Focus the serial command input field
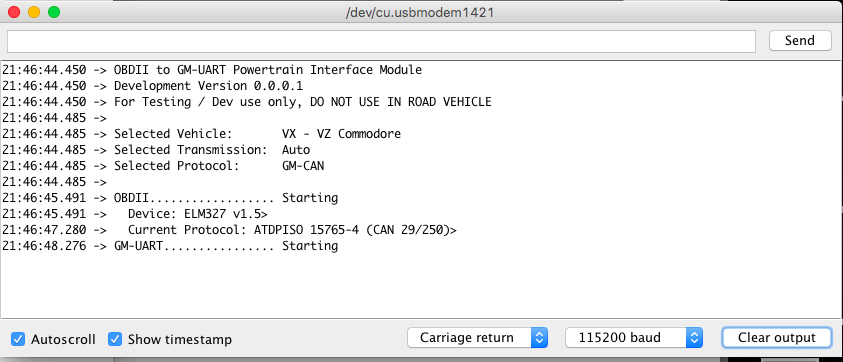 point(381,41)
